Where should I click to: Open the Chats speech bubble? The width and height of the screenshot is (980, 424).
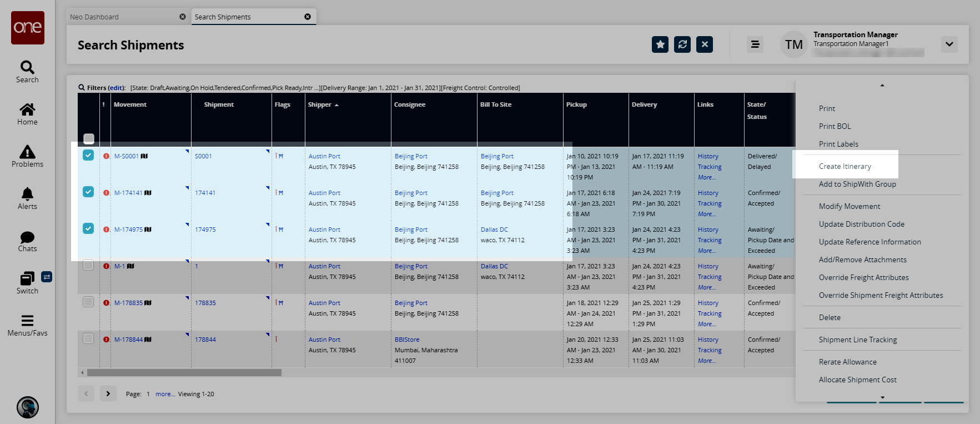pos(27,238)
